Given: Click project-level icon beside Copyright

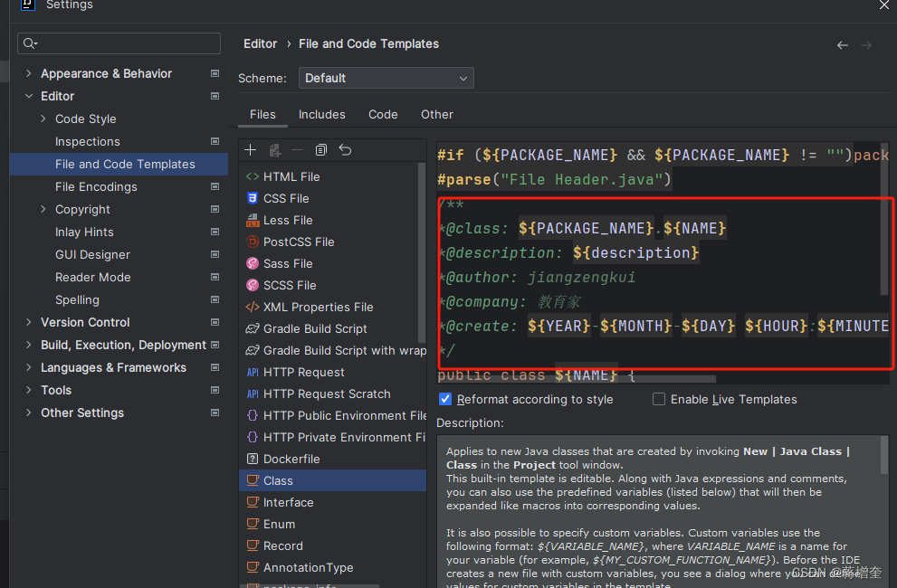Looking at the screenshot, I should [215, 209].
